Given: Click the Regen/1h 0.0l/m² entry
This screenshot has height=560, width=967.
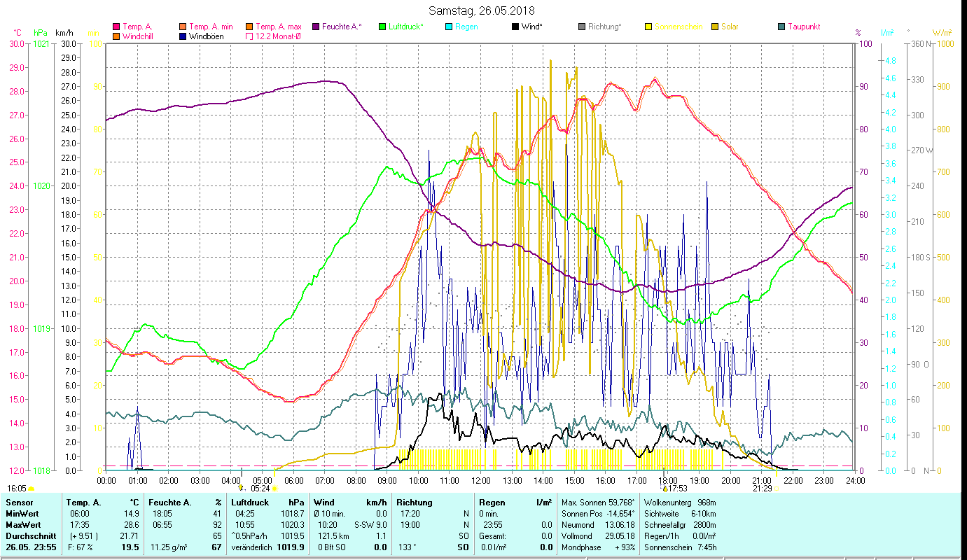Looking at the screenshot, I should tap(680, 536).
